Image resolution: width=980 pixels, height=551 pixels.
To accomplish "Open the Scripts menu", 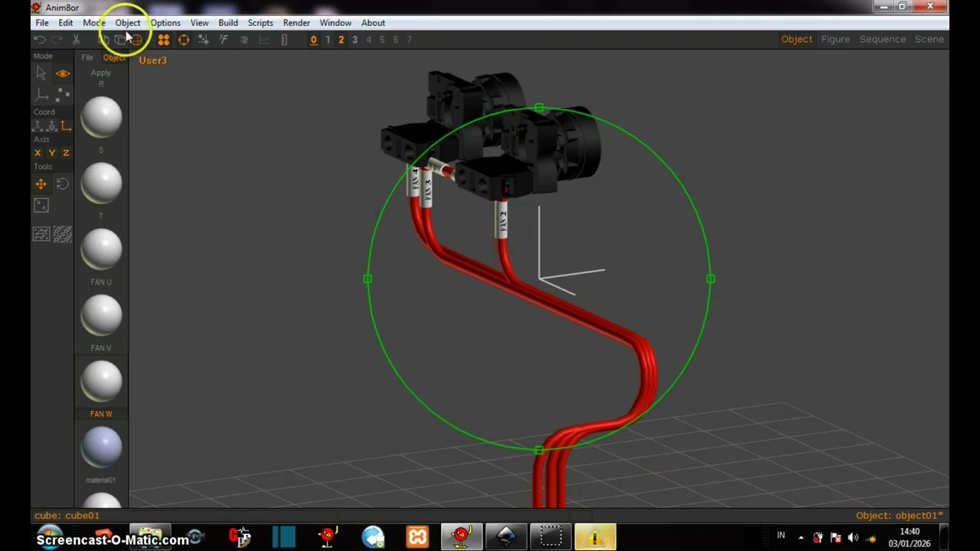I will click(x=260, y=23).
